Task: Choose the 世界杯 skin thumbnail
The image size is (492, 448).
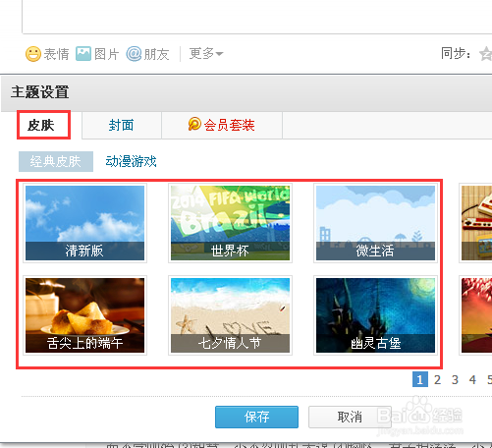Action: (x=230, y=223)
